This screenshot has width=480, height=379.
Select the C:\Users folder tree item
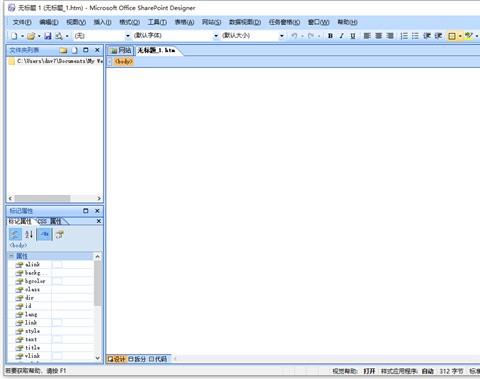click(x=56, y=61)
